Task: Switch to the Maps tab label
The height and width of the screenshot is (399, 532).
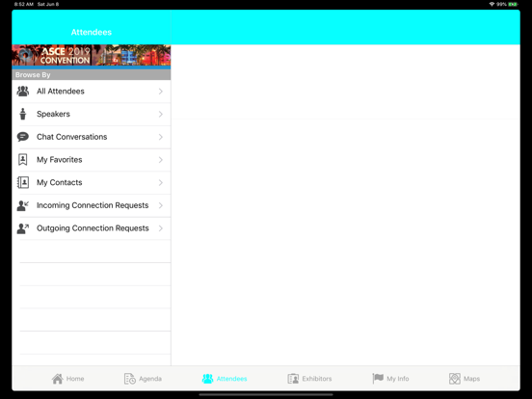Action: [x=471, y=379]
